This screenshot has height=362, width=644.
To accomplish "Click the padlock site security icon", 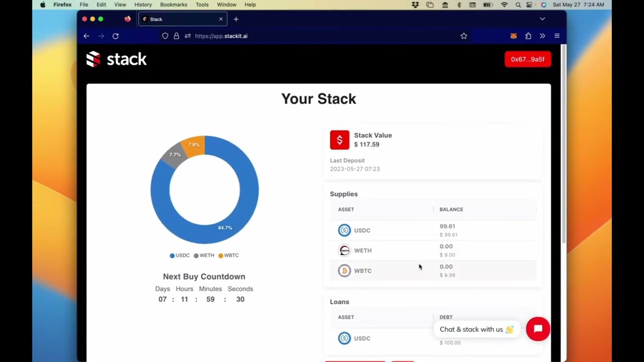I will coord(176,36).
